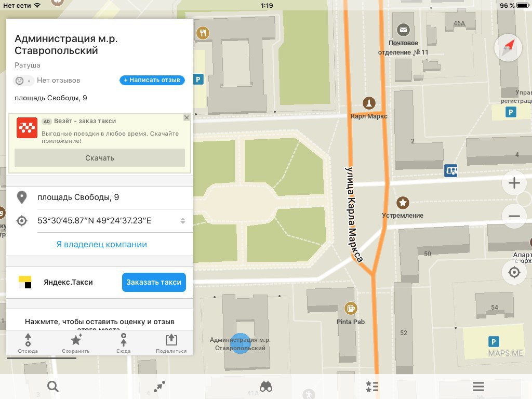Select parking icon near top-right Управ
Viewport: 532px width, 399px height.
tap(511, 112)
